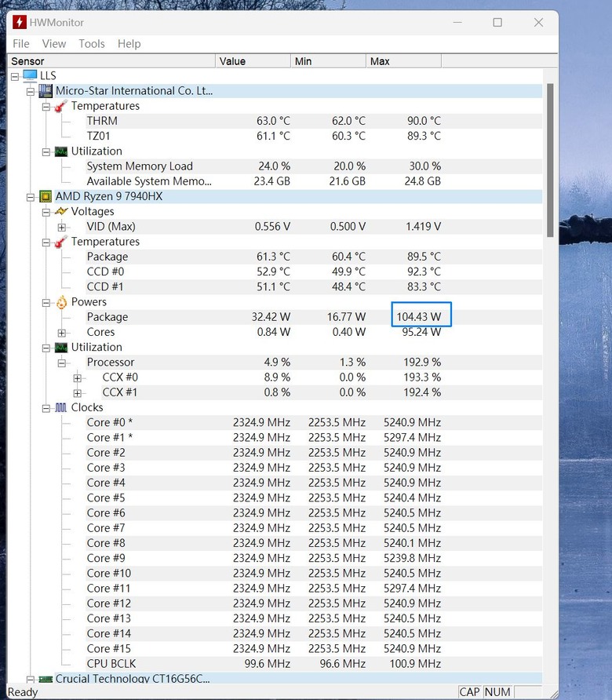Click the 1.419 V max VID value
612x700 pixels.
[x=423, y=227]
